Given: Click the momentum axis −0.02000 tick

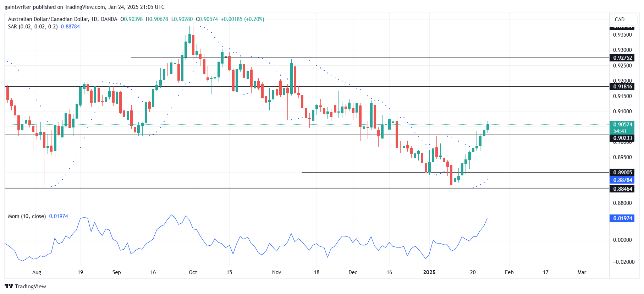Looking at the screenshot, I should (624, 262).
